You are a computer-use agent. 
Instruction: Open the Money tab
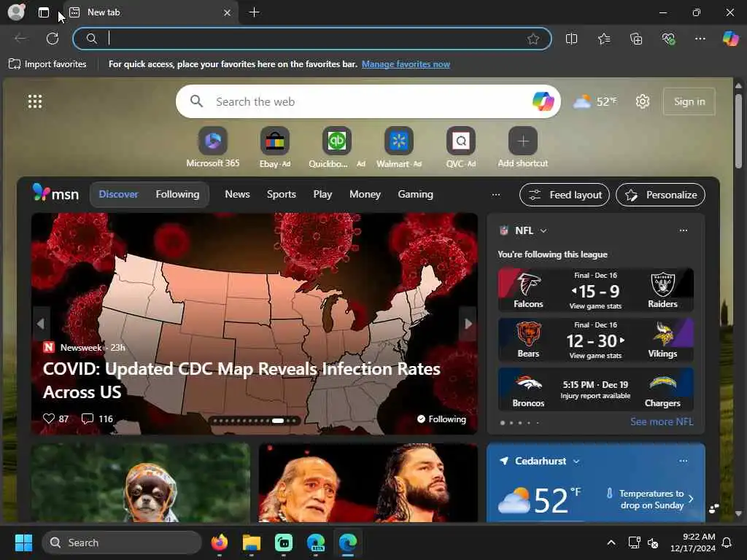click(x=365, y=194)
